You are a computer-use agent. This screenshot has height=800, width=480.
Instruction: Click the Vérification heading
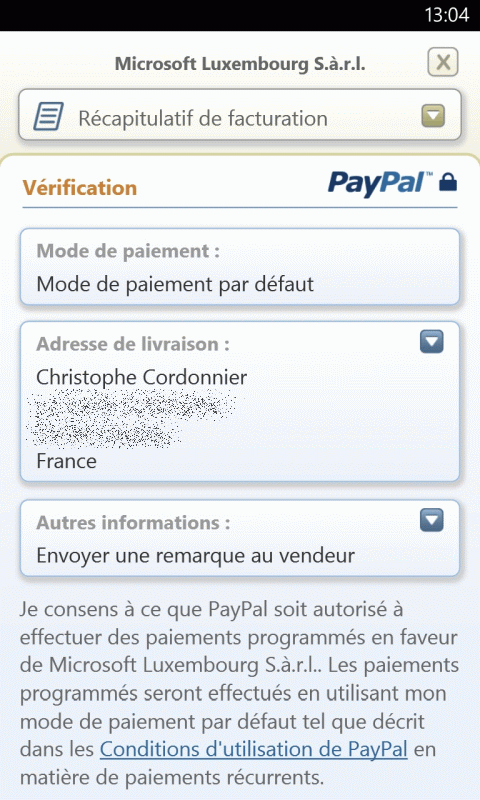[x=80, y=188]
